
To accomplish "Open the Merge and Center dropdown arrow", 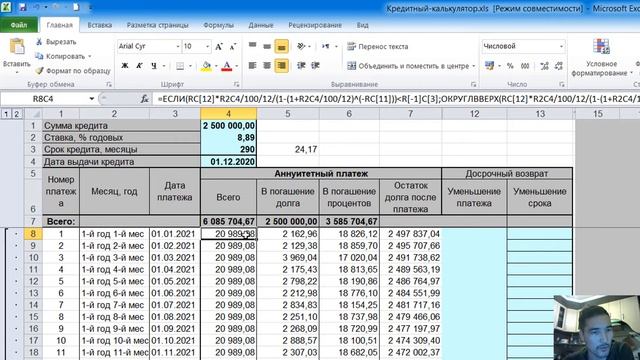I will [x=473, y=66].
